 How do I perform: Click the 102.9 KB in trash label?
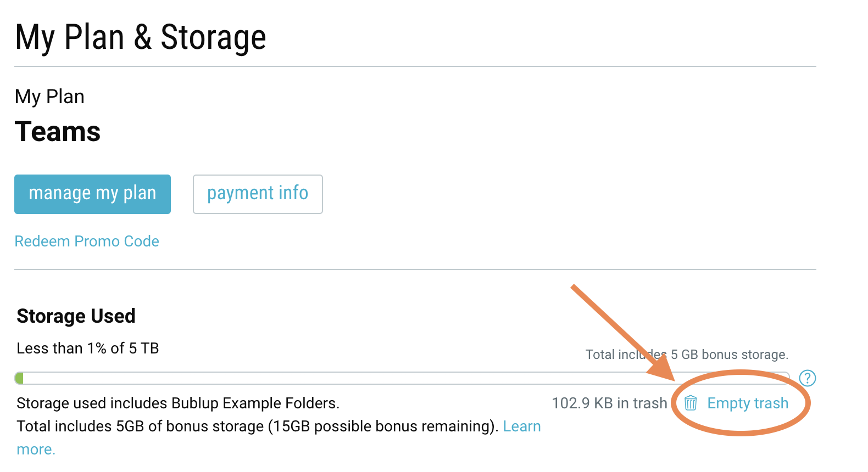609,403
